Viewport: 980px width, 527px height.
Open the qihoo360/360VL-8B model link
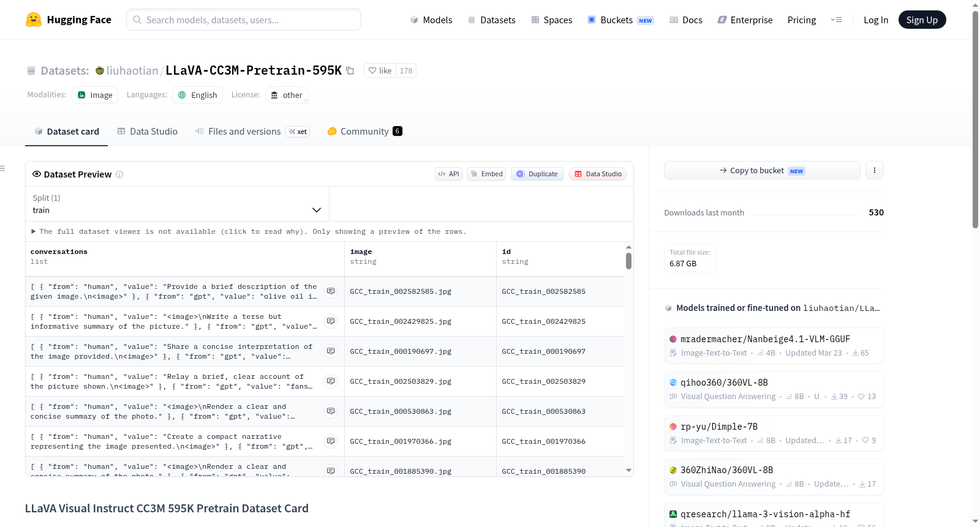[x=724, y=383]
